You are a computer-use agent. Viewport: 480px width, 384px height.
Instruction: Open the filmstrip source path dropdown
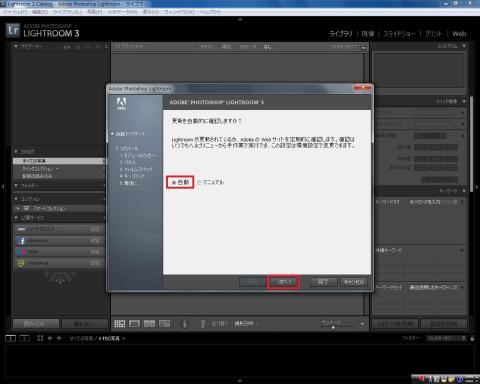(97, 338)
